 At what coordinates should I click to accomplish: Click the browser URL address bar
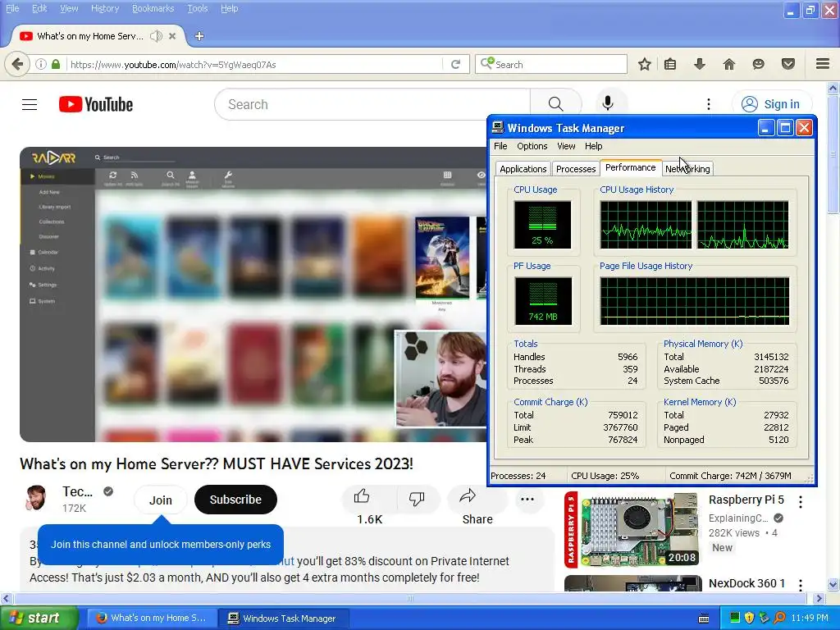pos(254,64)
